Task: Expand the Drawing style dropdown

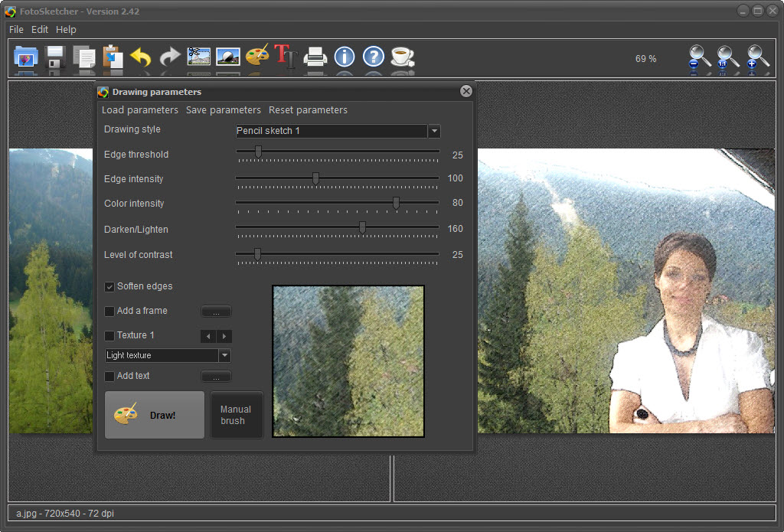Action: (434, 131)
